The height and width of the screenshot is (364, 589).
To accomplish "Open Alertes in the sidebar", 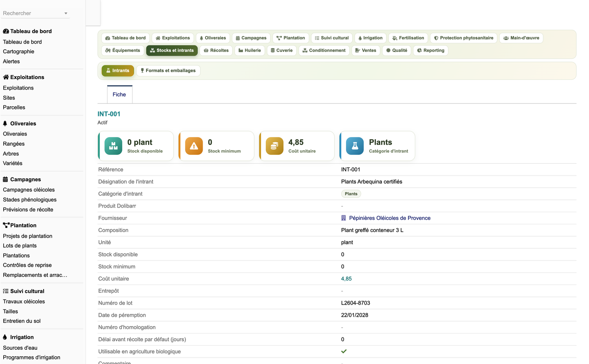I will point(11,61).
